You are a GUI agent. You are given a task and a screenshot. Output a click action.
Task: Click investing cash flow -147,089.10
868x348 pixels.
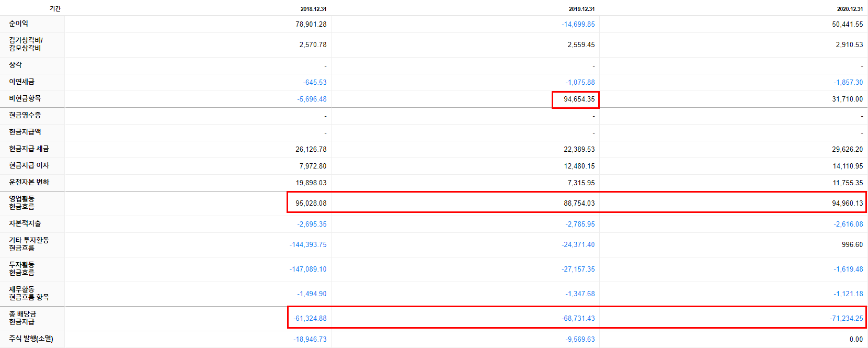pyautogui.click(x=308, y=269)
